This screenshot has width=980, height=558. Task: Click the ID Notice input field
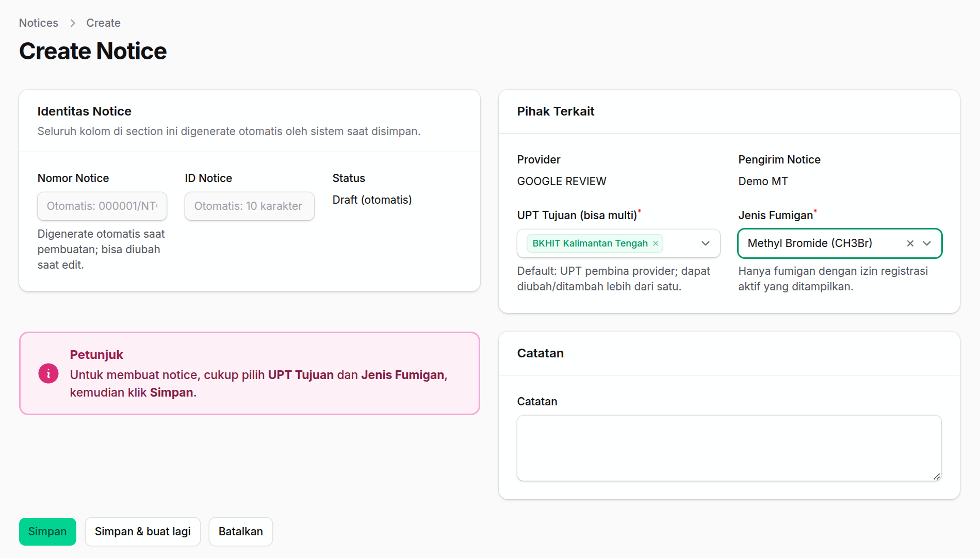(x=250, y=206)
